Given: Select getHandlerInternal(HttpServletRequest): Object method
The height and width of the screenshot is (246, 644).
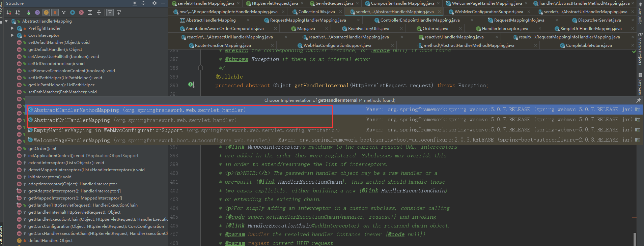Looking at the screenshot, I should click(x=74, y=212).
